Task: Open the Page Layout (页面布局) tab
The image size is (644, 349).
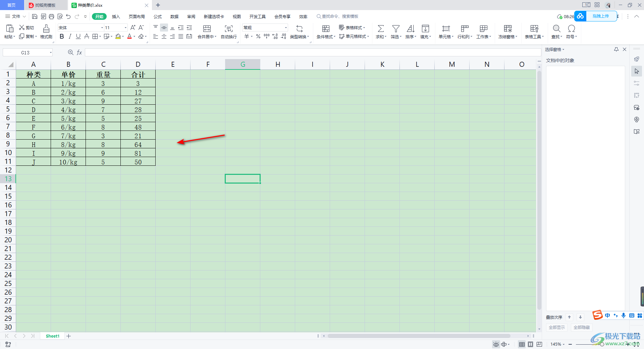Action: coord(137,16)
